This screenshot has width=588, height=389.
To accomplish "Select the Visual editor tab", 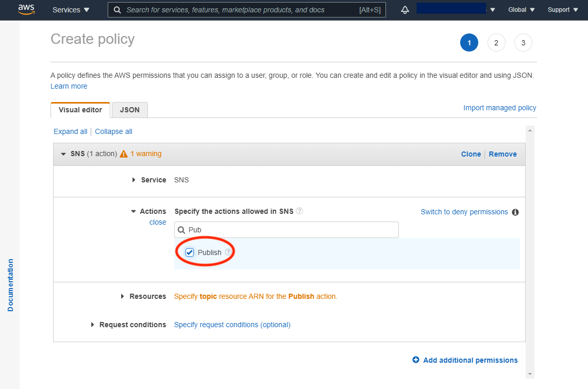I will (80, 110).
